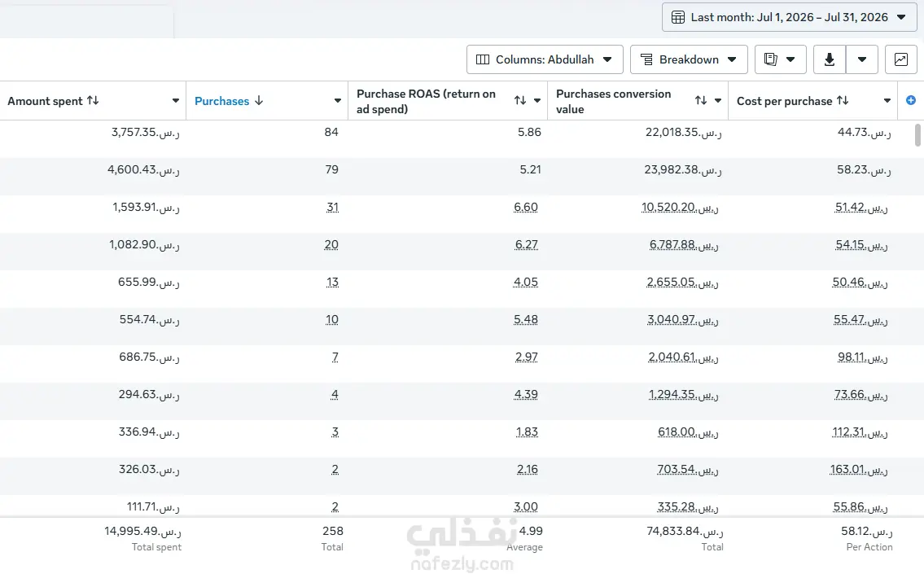Open cost per purchase 163.01
The width and height of the screenshot is (924, 574).
pyautogui.click(x=859, y=470)
